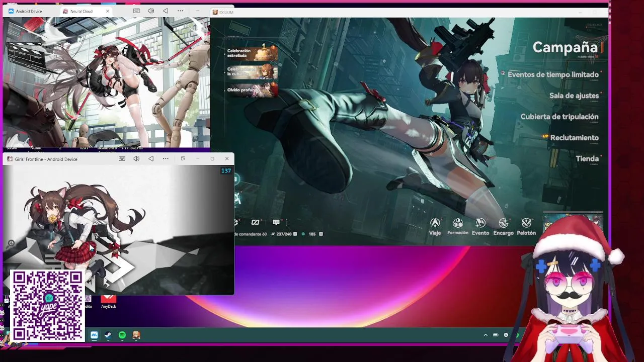Switch to the Android Device tab
Viewport: 644px width, 362px height.
[x=30, y=11]
